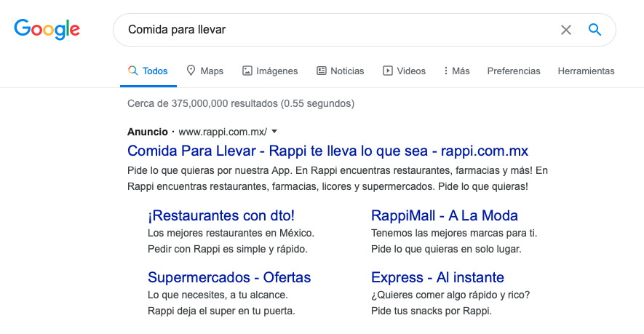Click 'Los mejores restaurantes en México.' text
644x334 pixels.
tap(231, 233)
